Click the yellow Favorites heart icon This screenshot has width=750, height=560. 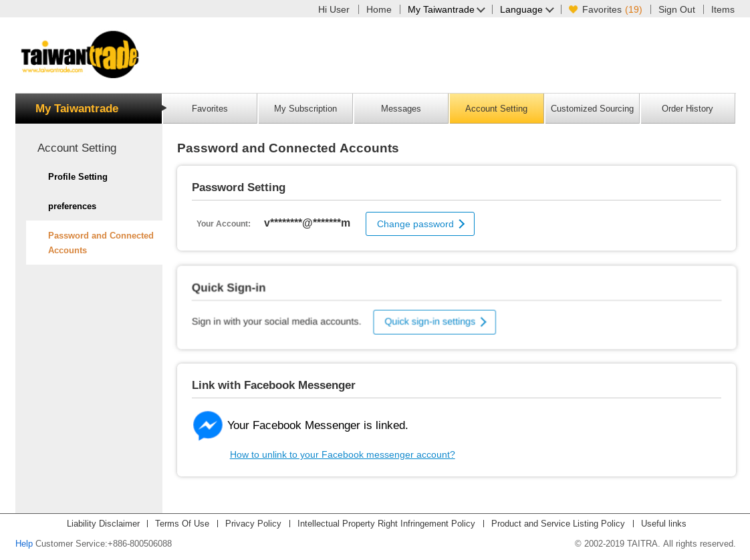tap(573, 9)
